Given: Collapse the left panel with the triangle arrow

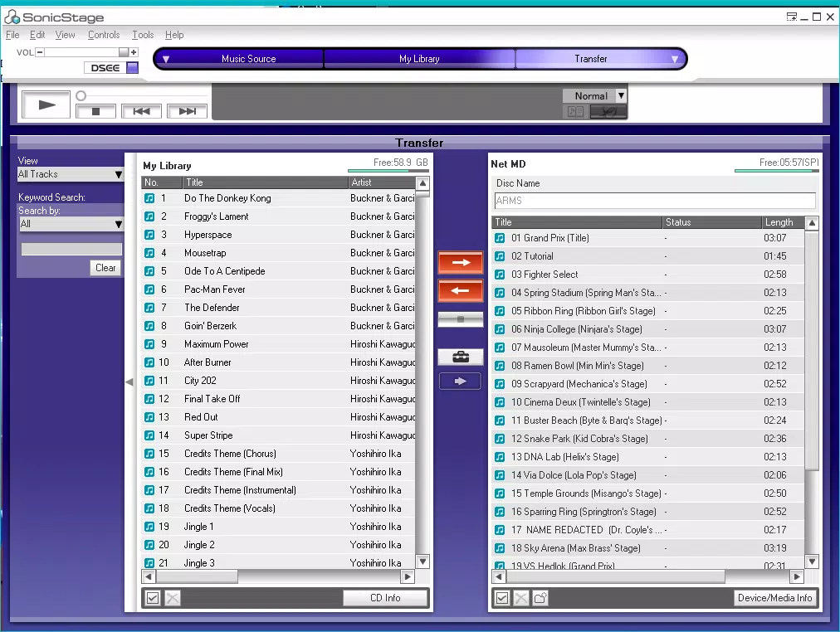Looking at the screenshot, I should [129, 382].
